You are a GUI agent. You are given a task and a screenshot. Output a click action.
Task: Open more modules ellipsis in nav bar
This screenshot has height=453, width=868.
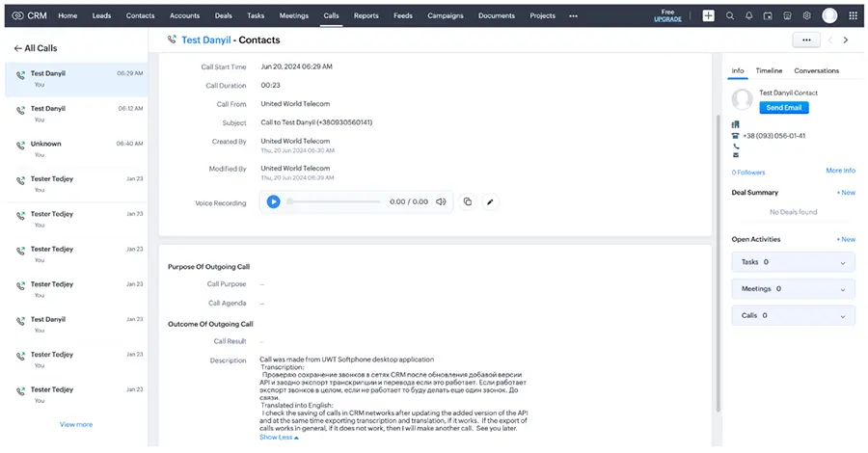pyautogui.click(x=574, y=16)
